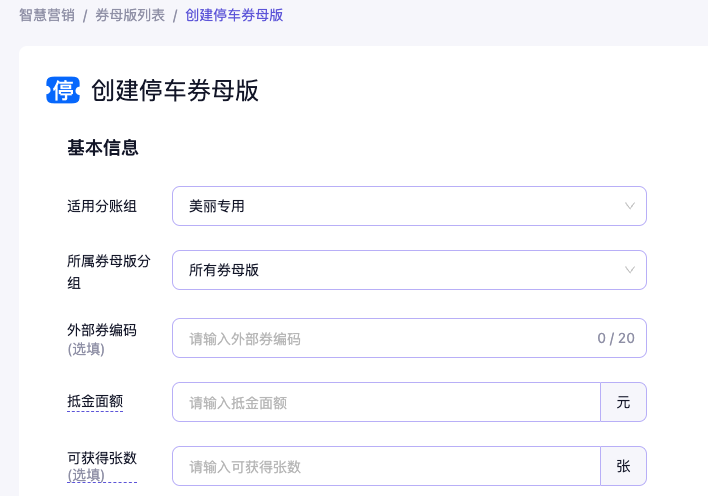Click the 创建停车券母版 page title
This screenshot has width=708, height=496.
(x=175, y=90)
